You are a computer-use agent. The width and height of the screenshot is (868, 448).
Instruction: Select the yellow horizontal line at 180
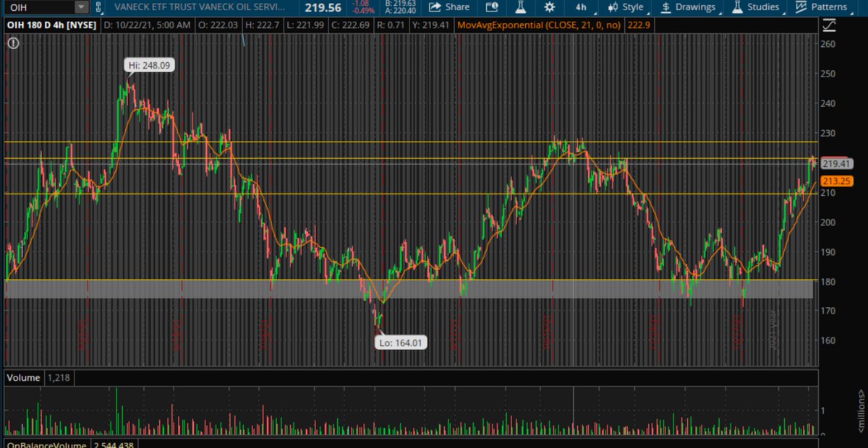coord(410,280)
